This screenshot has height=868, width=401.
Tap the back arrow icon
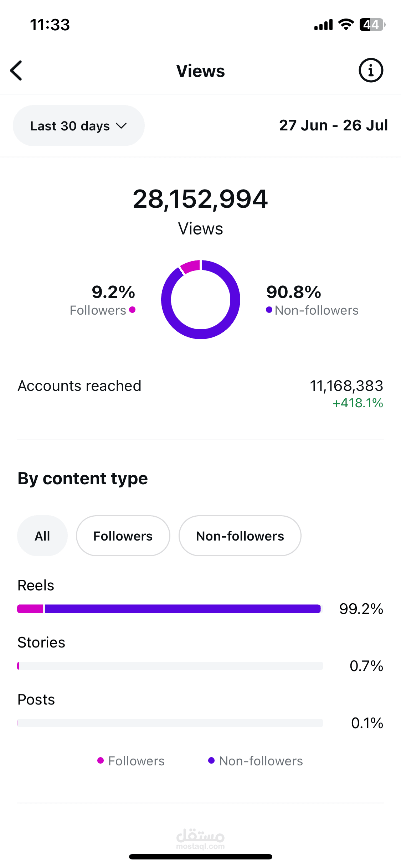pos(16,71)
